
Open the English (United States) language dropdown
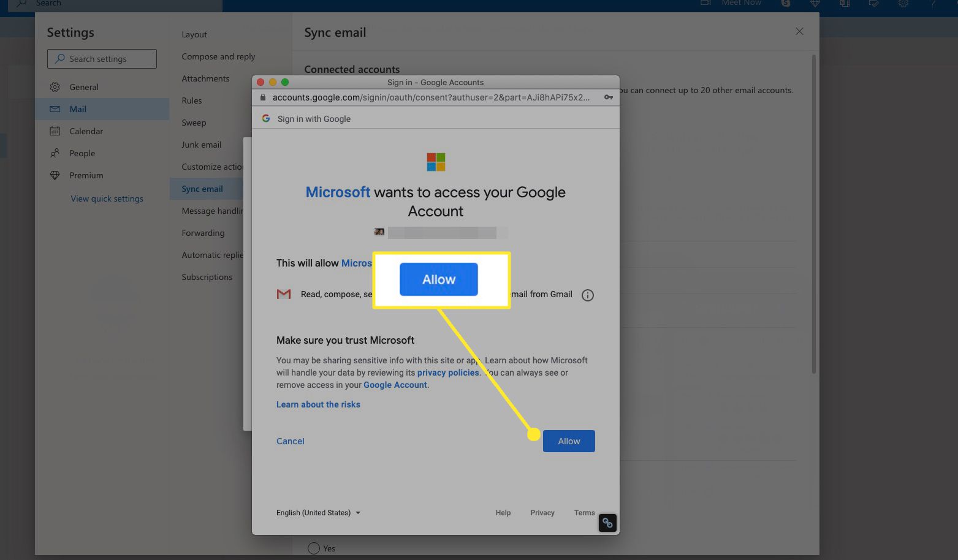click(318, 513)
